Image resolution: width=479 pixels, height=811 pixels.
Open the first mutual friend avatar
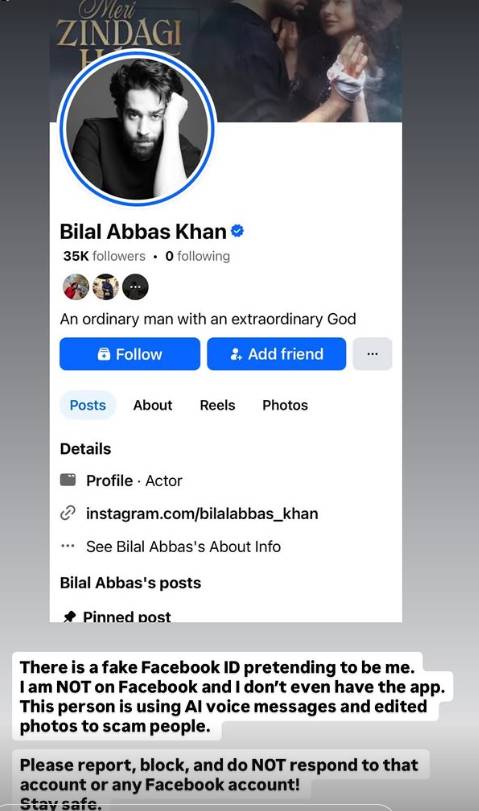click(76, 287)
